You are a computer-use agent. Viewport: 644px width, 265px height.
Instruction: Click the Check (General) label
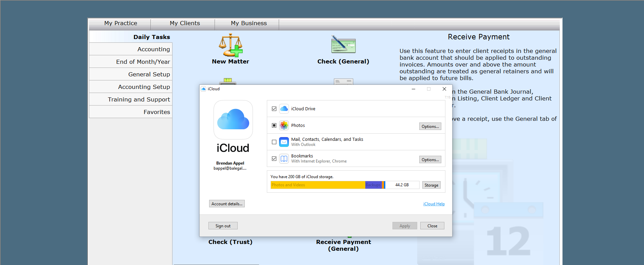coord(343,61)
